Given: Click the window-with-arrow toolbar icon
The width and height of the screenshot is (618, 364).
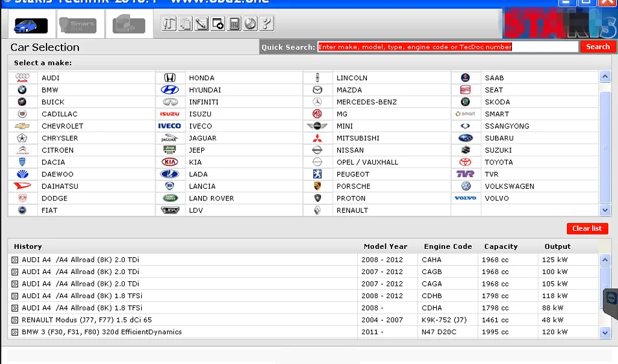Looking at the screenshot, I should (217, 24).
